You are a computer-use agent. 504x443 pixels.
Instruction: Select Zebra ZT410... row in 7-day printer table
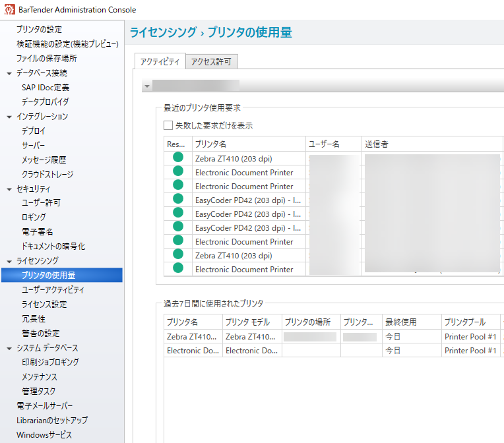click(334, 336)
